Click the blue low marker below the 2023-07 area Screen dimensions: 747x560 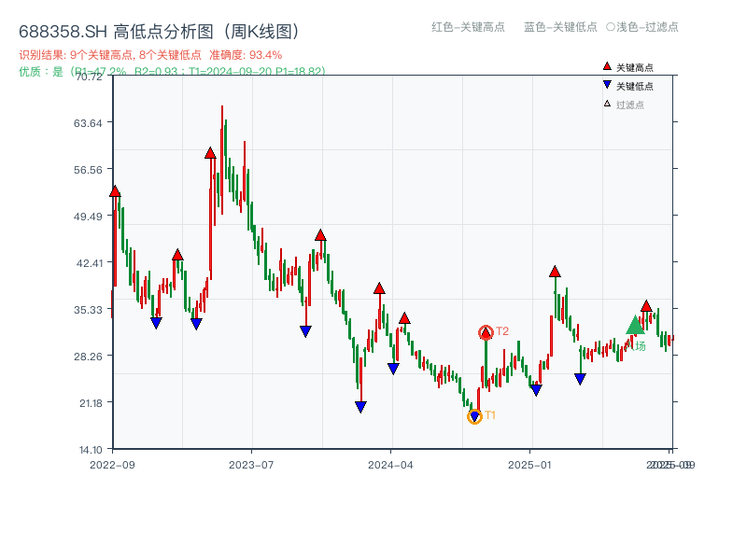click(x=303, y=332)
